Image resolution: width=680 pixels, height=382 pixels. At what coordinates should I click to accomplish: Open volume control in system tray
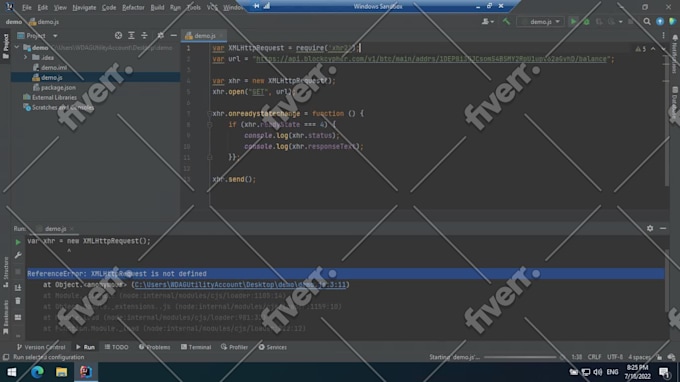point(598,372)
